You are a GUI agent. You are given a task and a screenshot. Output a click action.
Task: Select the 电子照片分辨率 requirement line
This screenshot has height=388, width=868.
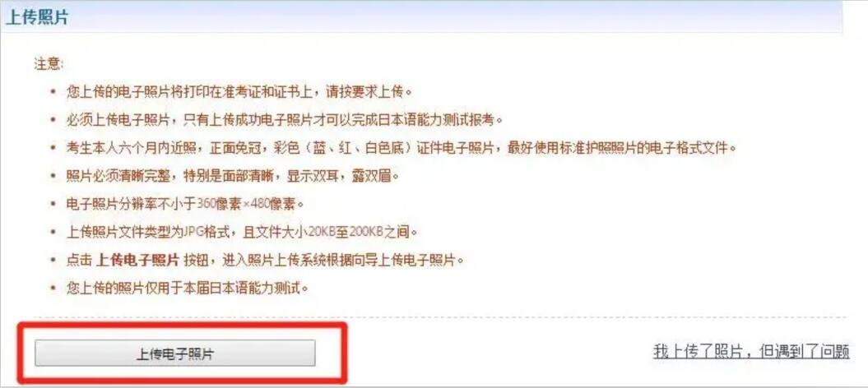pos(185,204)
